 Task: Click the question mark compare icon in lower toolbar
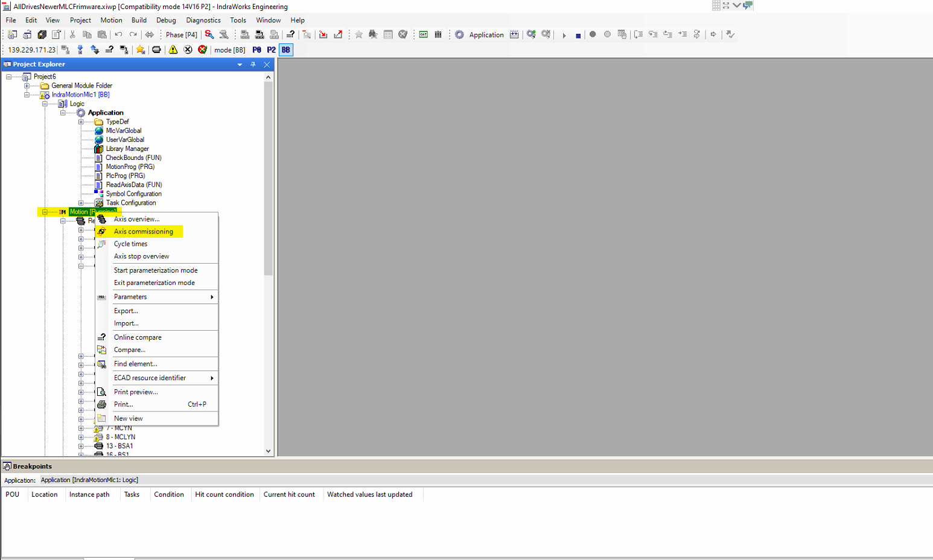pyautogui.click(x=109, y=49)
